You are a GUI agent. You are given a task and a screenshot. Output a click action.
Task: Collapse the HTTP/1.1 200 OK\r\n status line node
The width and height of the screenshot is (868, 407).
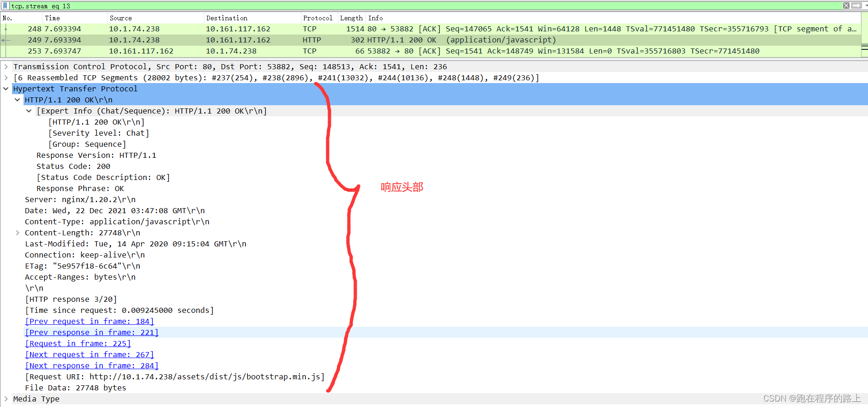(x=18, y=100)
